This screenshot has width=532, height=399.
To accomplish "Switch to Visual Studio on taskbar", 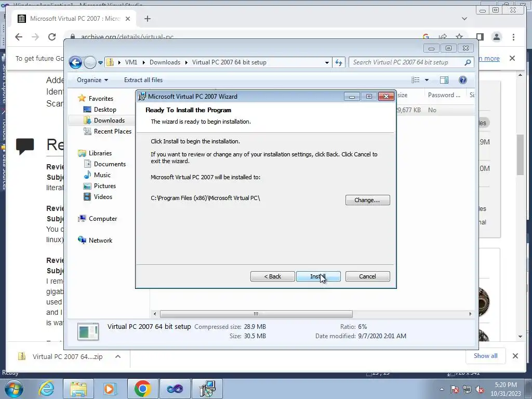I will click(175, 389).
